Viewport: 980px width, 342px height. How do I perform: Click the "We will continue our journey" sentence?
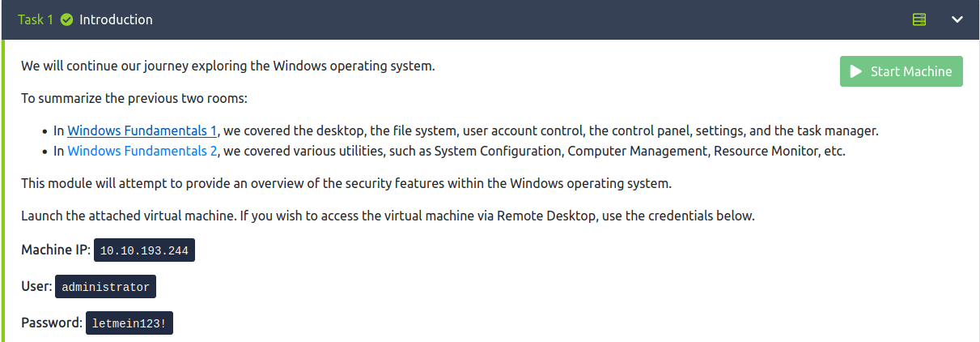(227, 66)
